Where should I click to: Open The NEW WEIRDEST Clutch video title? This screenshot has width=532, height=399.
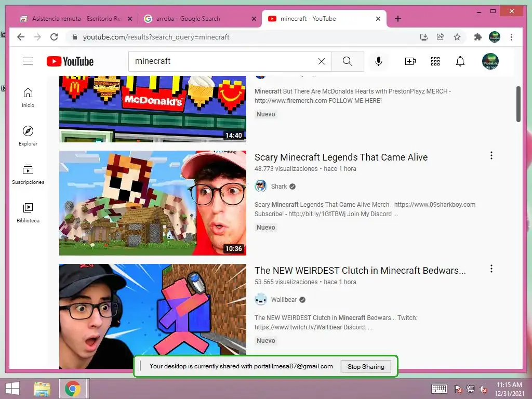tap(360, 270)
